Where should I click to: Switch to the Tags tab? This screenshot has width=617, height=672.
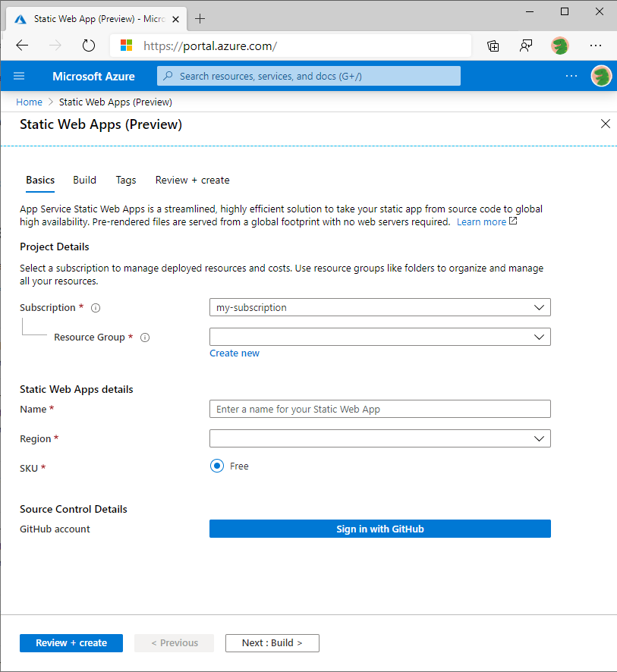click(x=126, y=181)
